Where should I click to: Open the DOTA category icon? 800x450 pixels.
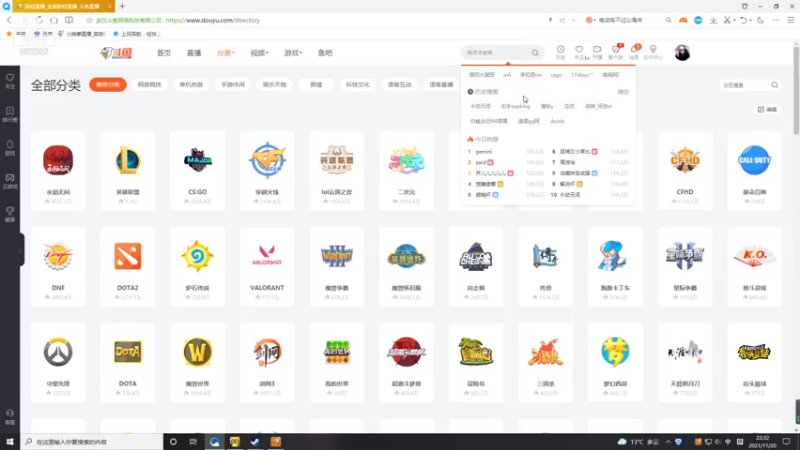click(128, 352)
